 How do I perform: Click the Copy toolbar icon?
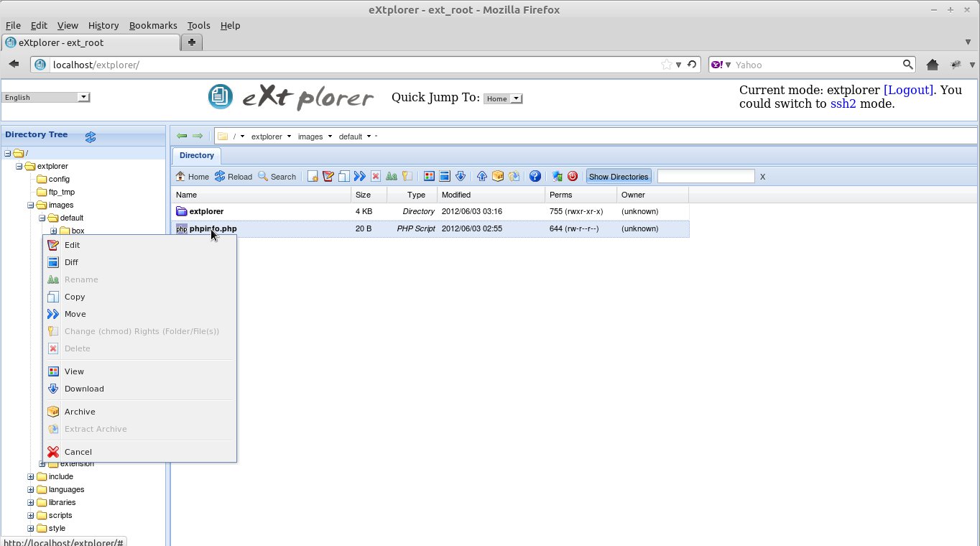[344, 176]
